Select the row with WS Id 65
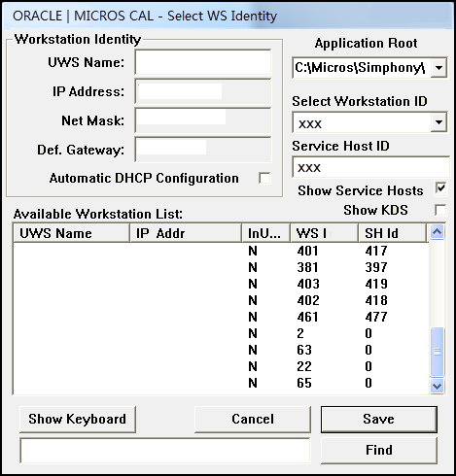The height and width of the screenshot is (476, 456). point(221,383)
